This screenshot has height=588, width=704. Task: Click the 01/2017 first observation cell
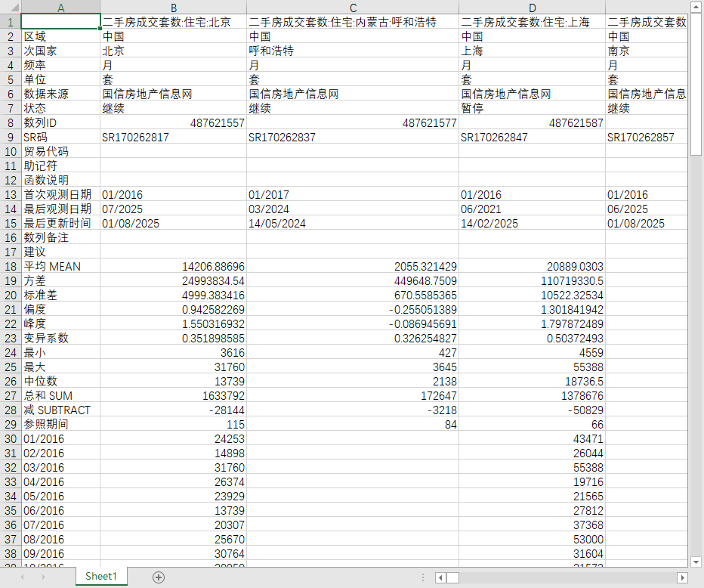353,194
